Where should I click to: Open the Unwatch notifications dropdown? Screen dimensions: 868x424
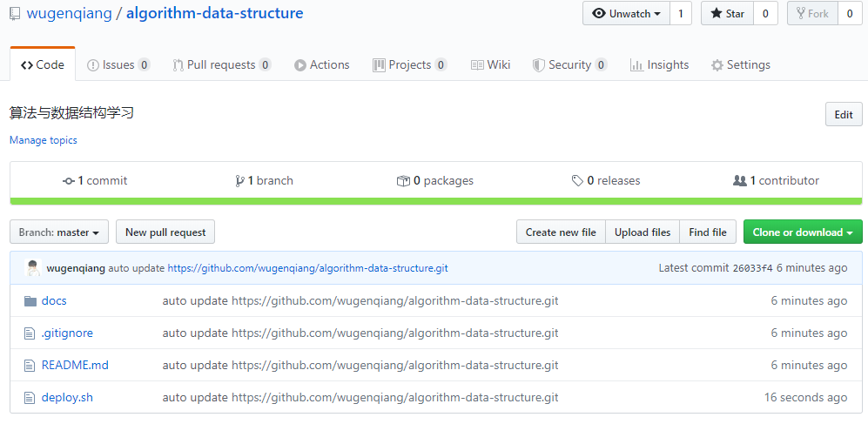click(x=626, y=14)
